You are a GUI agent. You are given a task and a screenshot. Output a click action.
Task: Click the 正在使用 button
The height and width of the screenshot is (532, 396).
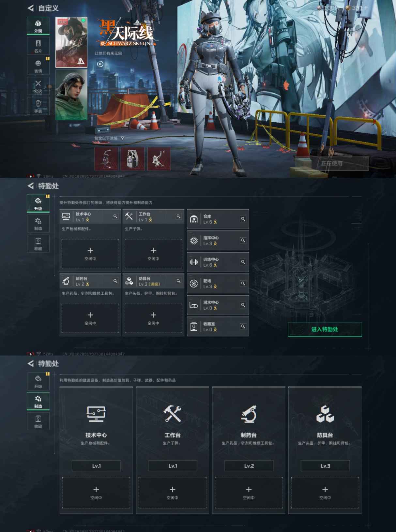(332, 163)
